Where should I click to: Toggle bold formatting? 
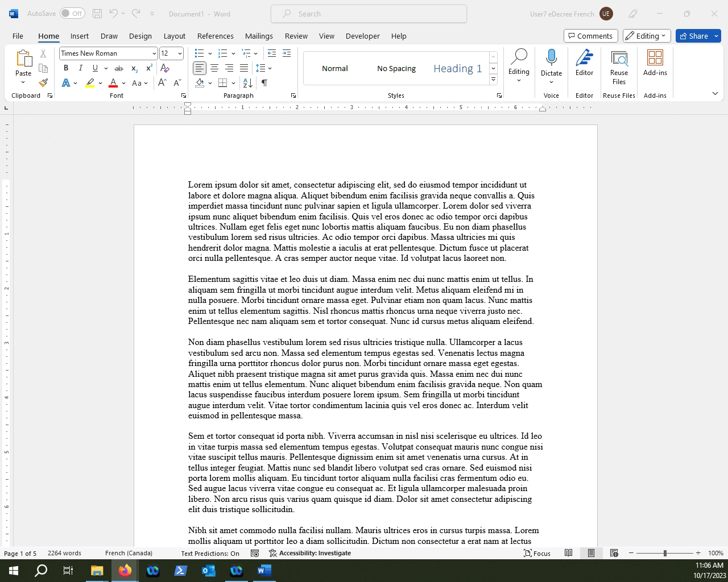(x=66, y=68)
